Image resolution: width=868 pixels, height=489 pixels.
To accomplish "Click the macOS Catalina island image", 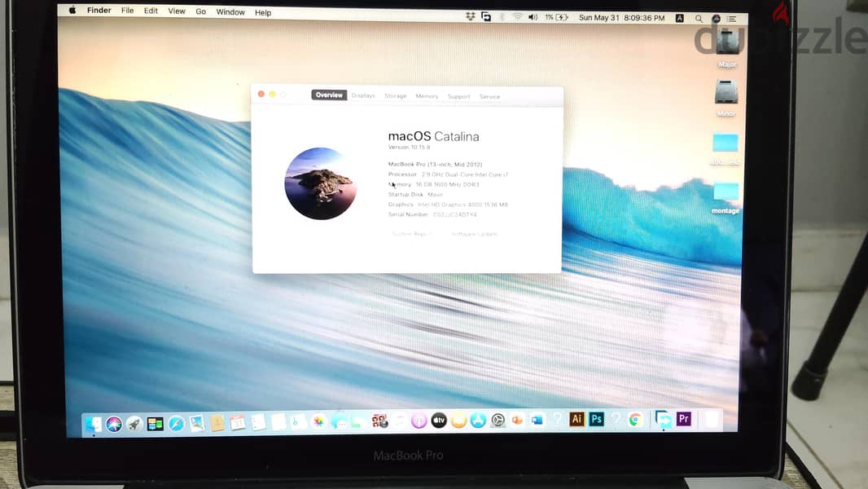I will [x=321, y=183].
